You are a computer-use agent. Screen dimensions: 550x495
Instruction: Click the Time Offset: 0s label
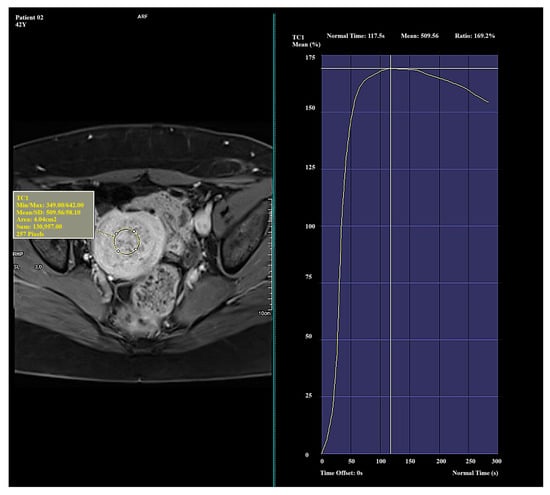[x=341, y=473]
